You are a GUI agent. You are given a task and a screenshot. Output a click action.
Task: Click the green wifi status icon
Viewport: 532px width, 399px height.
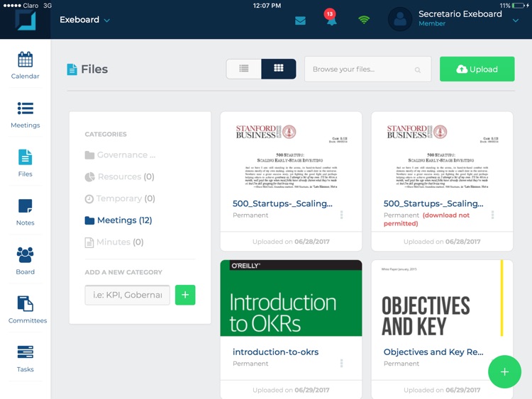(364, 20)
